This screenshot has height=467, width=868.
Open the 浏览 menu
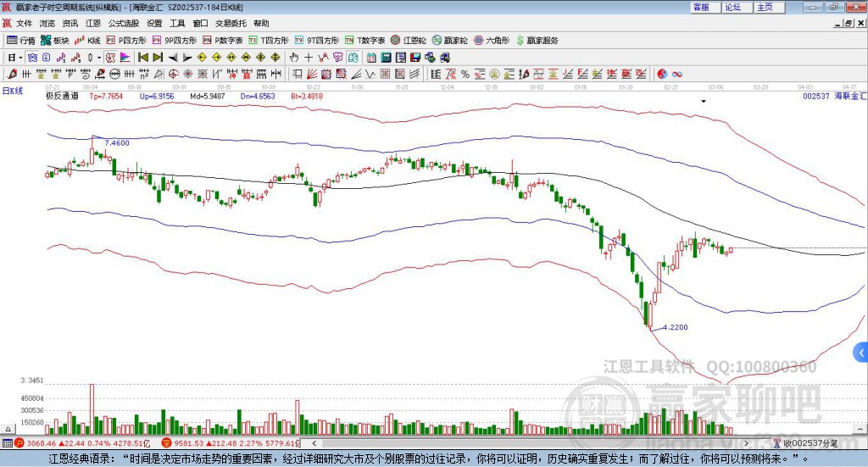[x=47, y=23]
